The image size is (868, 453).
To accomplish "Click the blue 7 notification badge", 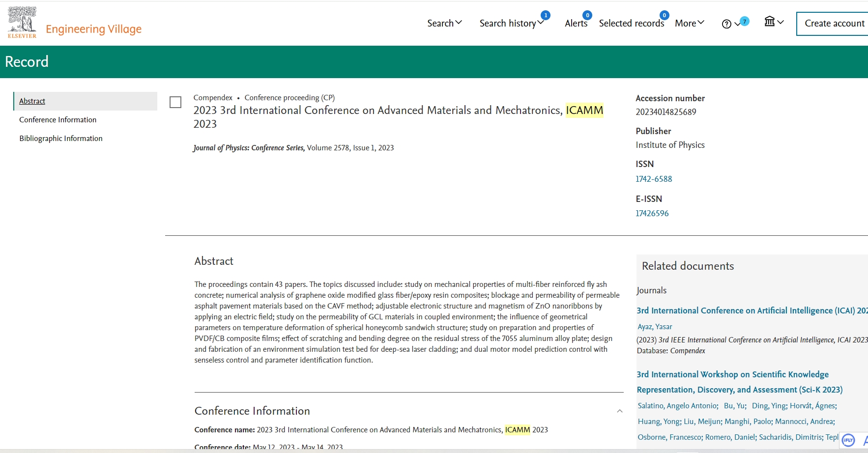I will point(745,21).
